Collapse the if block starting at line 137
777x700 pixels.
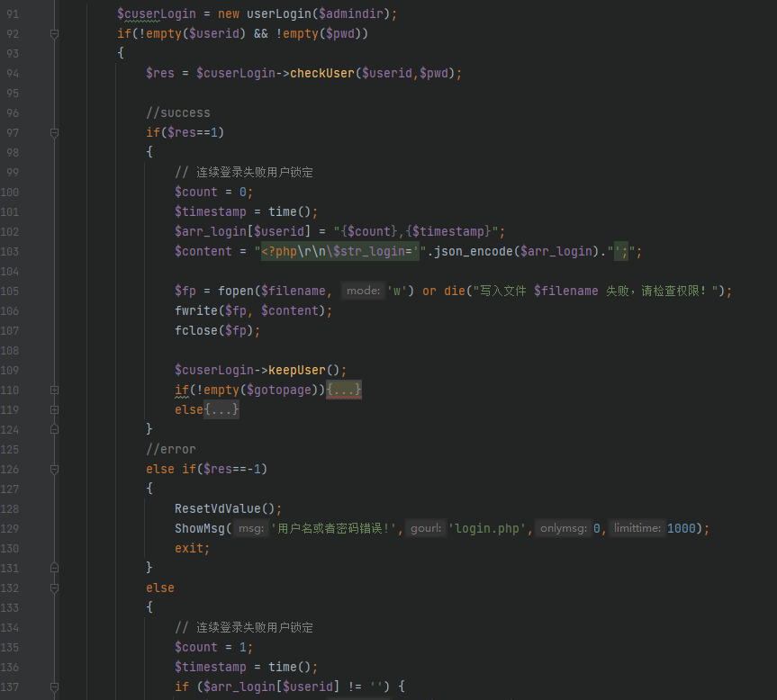coord(53,686)
